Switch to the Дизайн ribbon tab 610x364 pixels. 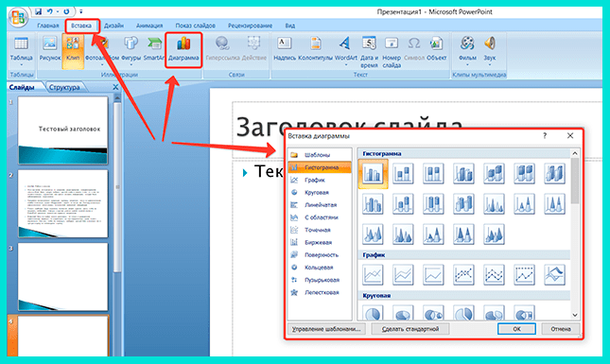pyautogui.click(x=113, y=26)
